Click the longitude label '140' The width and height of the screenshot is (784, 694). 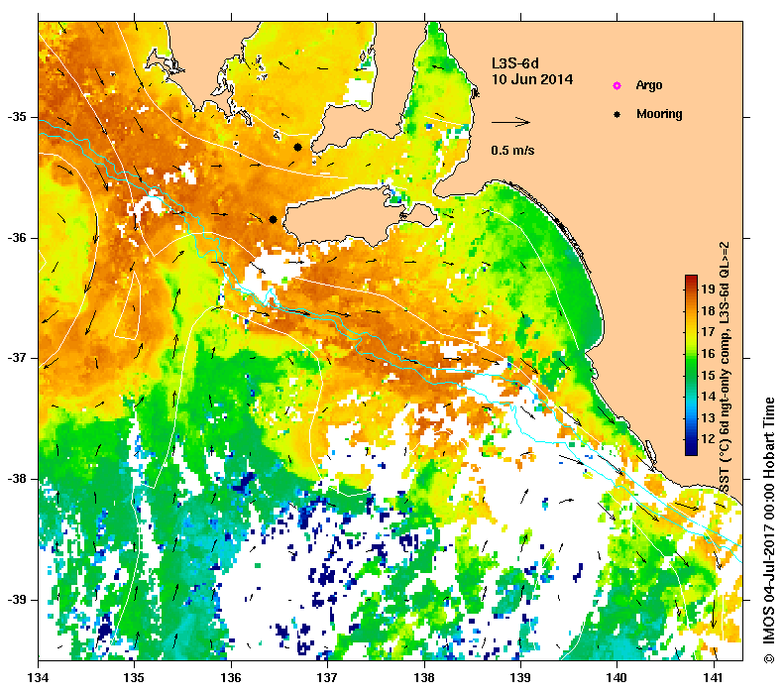617,678
